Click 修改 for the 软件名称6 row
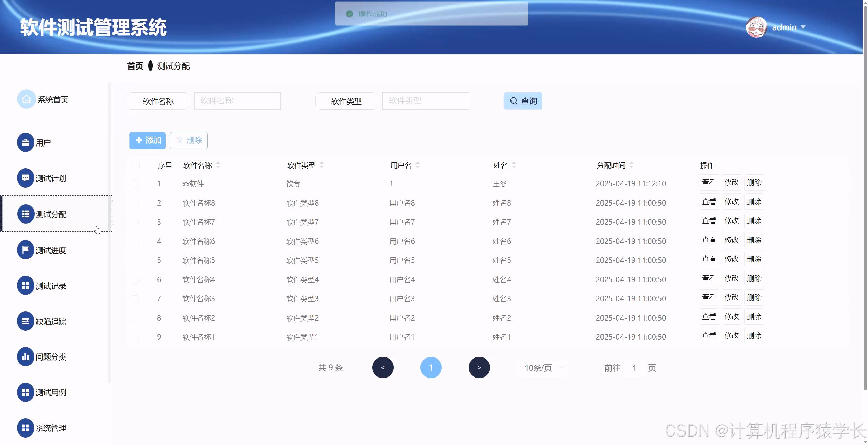 coord(732,240)
